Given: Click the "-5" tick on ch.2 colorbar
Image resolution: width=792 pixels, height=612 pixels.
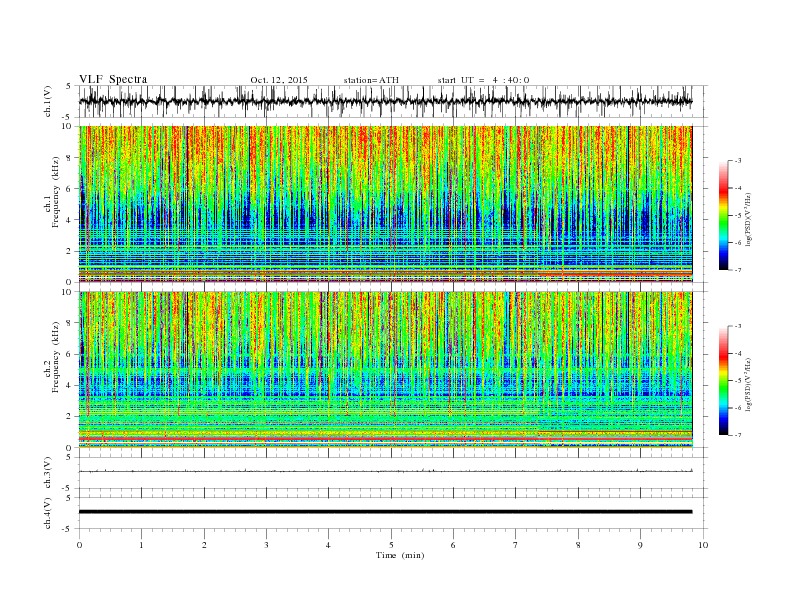Looking at the screenshot, I should [738, 381].
